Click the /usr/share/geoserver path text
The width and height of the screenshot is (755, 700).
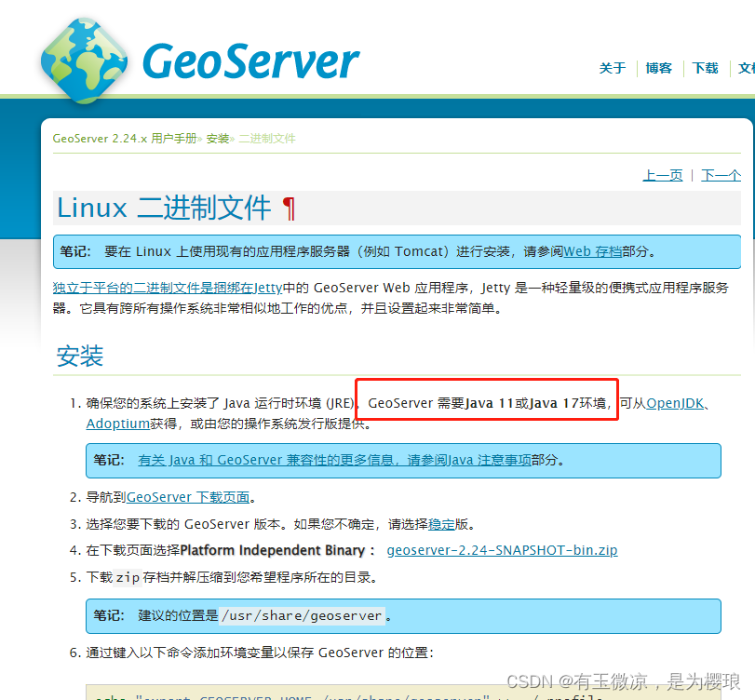(302, 615)
